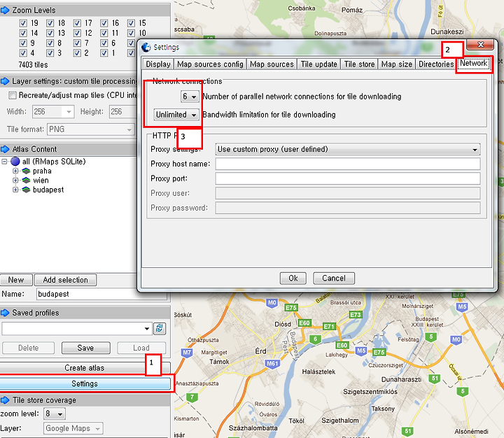Viewport: 504px width, 438px height.
Task: Expand the wien tree node
Action: (15, 181)
